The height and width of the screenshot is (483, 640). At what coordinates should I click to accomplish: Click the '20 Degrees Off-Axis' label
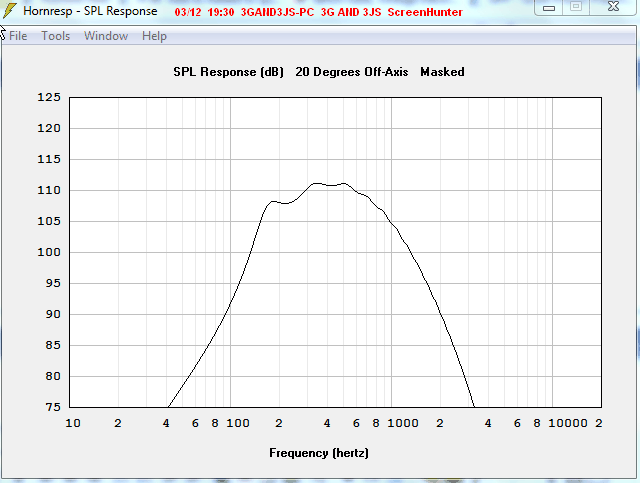coord(351,72)
